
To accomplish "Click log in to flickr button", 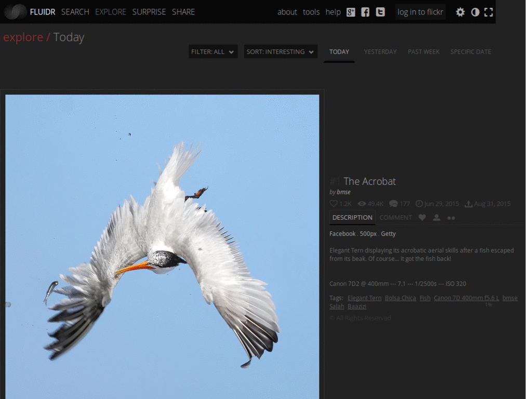I will pos(420,12).
